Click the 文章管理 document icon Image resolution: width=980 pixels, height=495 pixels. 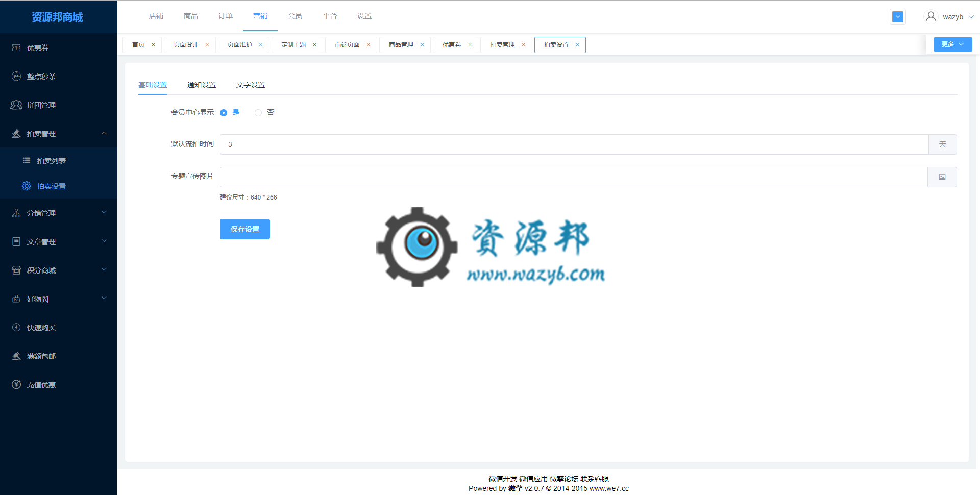tap(16, 241)
